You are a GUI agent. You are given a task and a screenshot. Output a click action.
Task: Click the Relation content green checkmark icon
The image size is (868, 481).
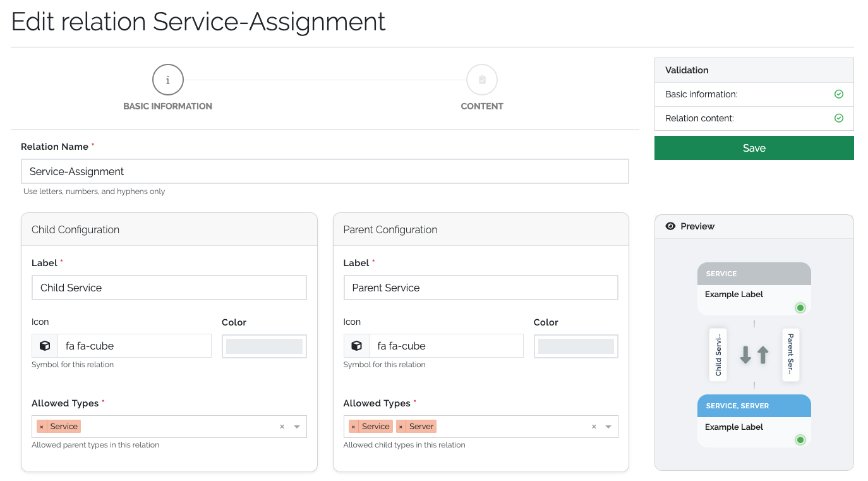pos(839,118)
